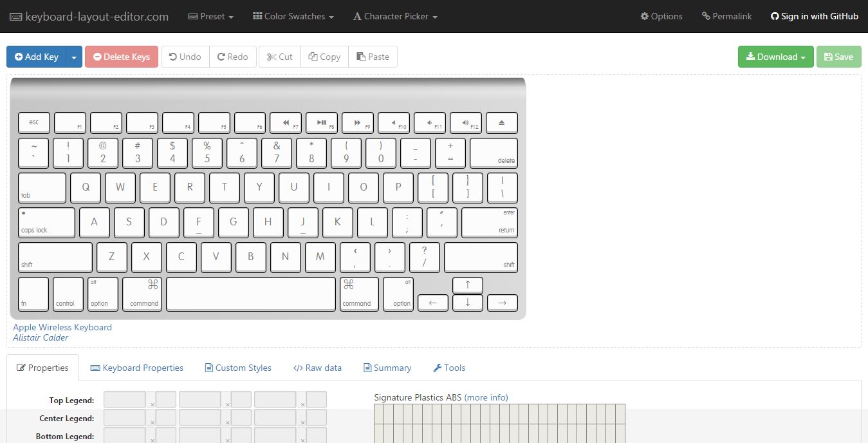The height and width of the screenshot is (443, 868).
Task: Click the Add Key icon
Action: pos(19,57)
